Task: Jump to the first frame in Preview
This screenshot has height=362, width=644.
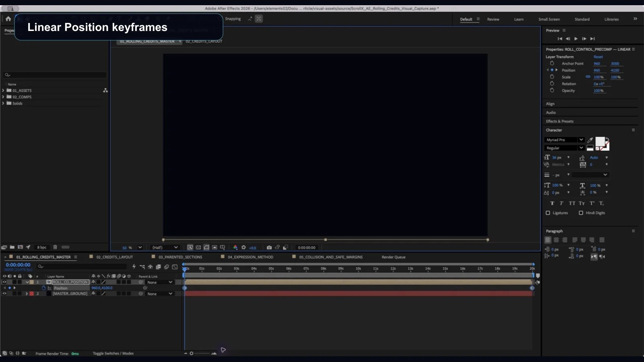Action: pos(559,39)
